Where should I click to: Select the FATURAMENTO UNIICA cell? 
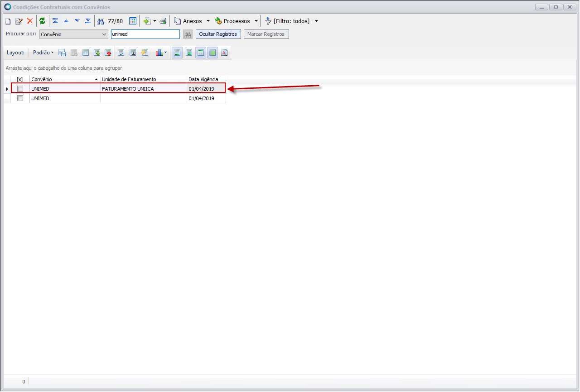(x=144, y=89)
